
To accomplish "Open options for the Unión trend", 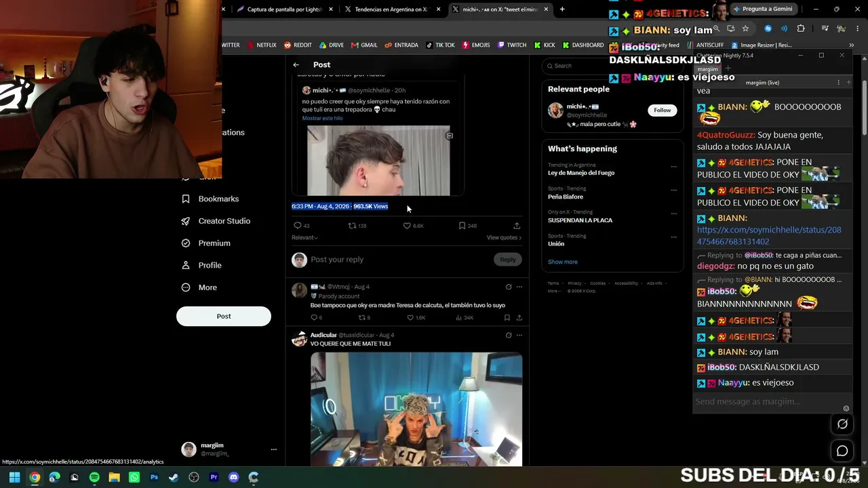I will (673, 237).
